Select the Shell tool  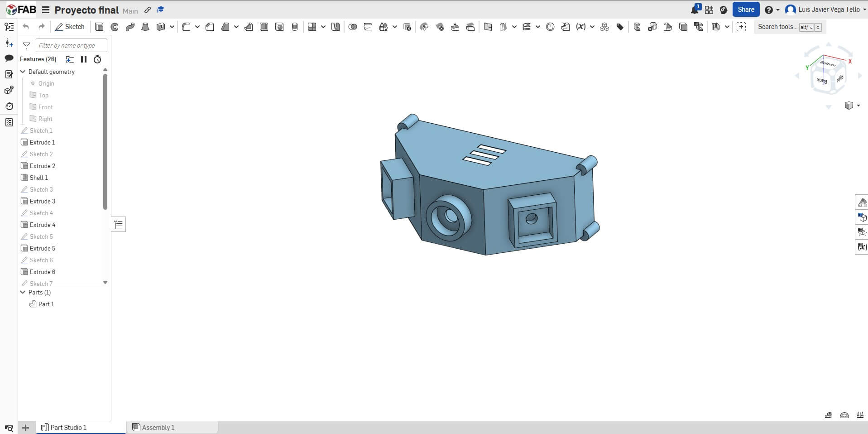[x=264, y=27]
